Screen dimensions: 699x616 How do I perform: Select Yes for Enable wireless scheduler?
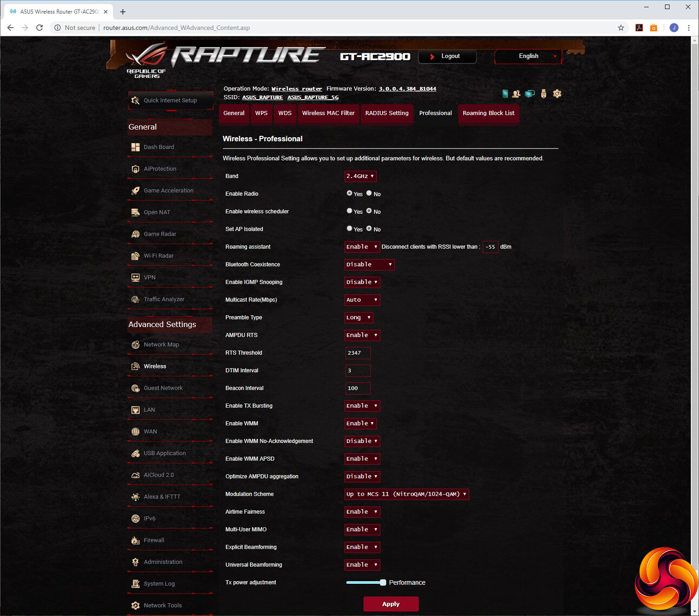pos(349,211)
